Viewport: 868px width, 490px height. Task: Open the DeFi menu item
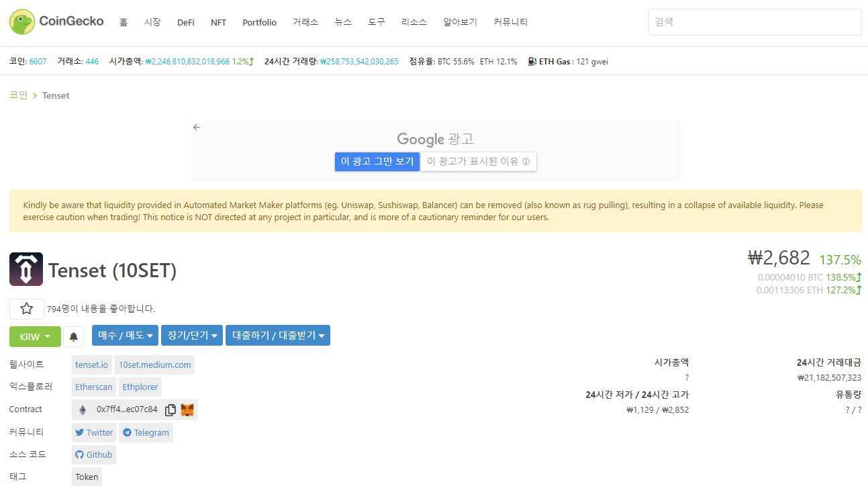click(x=186, y=22)
